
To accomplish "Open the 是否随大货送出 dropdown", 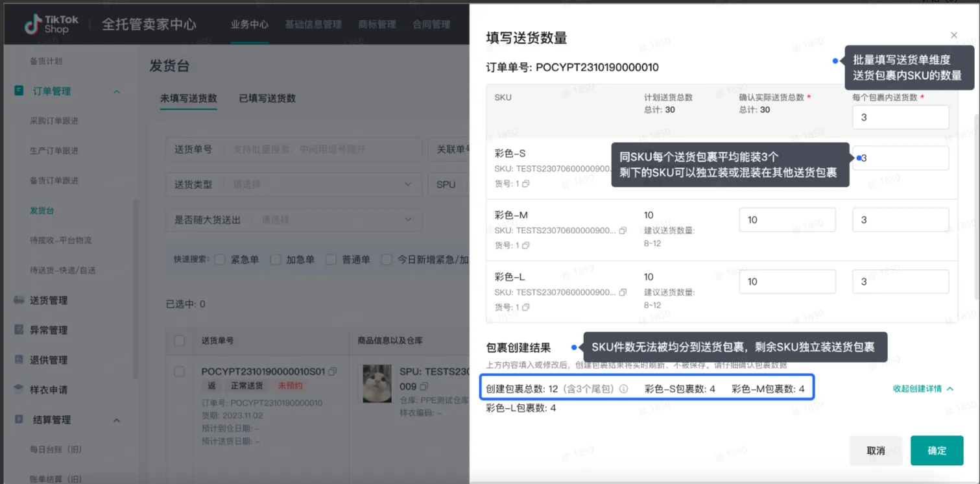I will click(294, 220).
